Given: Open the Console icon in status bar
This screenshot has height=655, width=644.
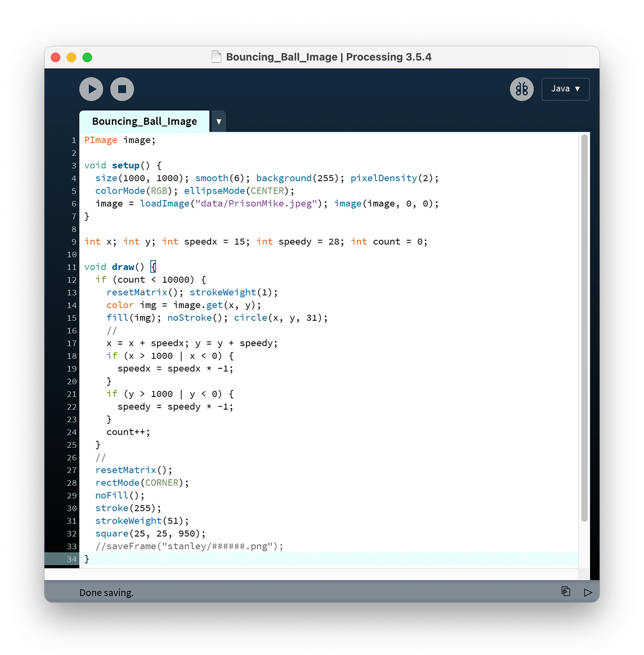Looking at the screenshot, I should tap(566, 592).
